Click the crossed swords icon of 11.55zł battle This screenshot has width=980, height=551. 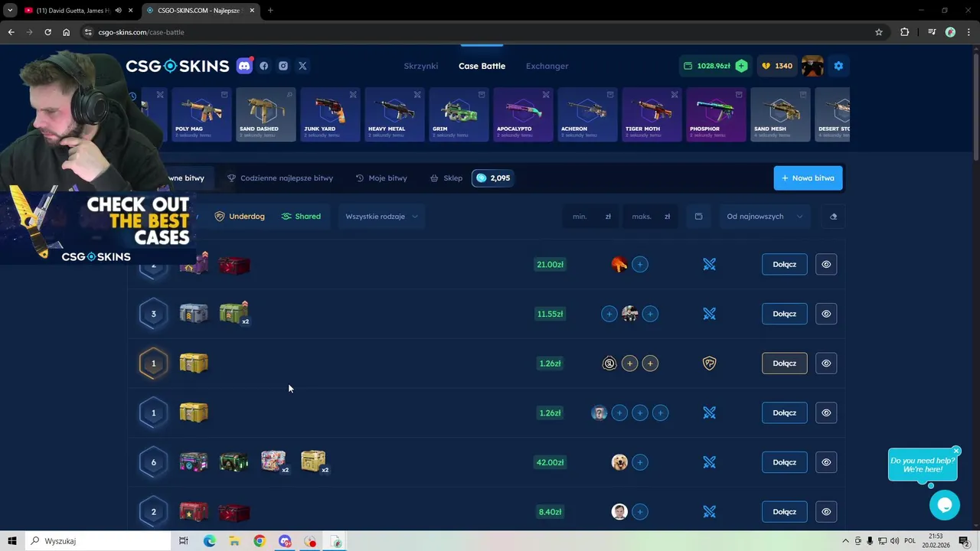709,314
